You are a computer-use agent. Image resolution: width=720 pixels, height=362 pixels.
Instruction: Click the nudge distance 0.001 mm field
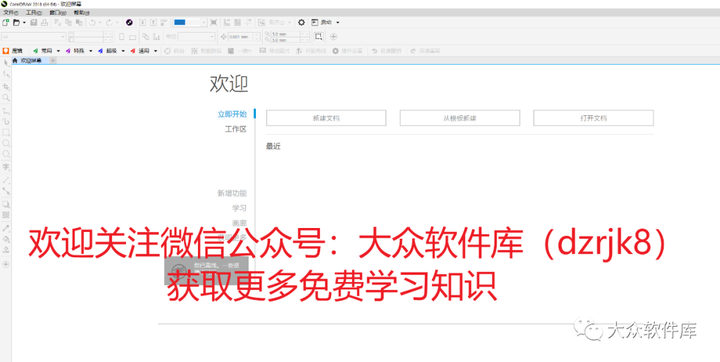pos(244,37)
